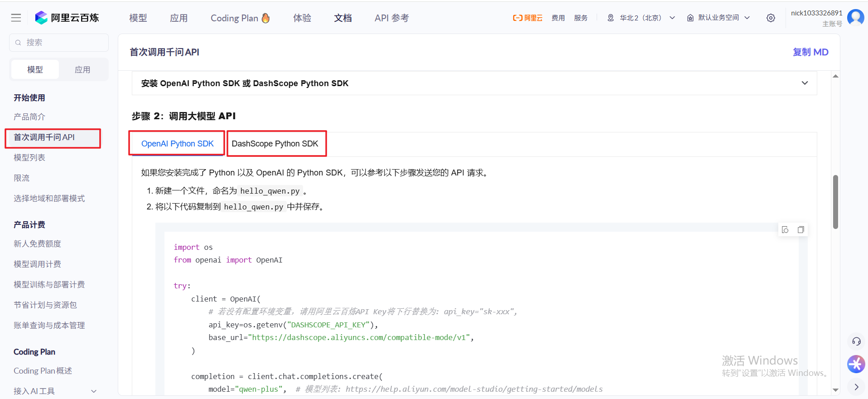Open 费用 link in header
This screenshot has width=868, height=399.
pos(558,18)
